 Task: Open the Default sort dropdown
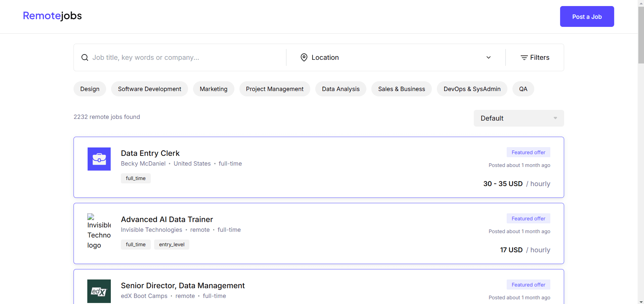tap(518, 118)
